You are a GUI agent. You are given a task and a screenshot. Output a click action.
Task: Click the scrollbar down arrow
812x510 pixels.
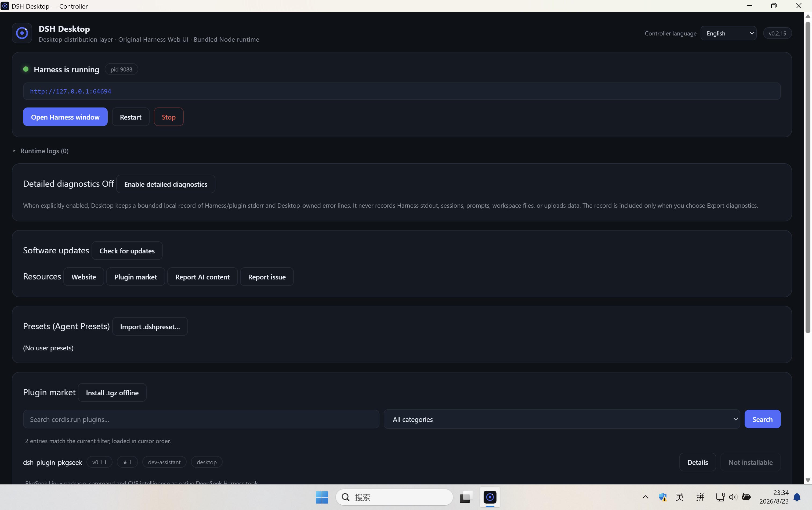click(x=808, y=480)
